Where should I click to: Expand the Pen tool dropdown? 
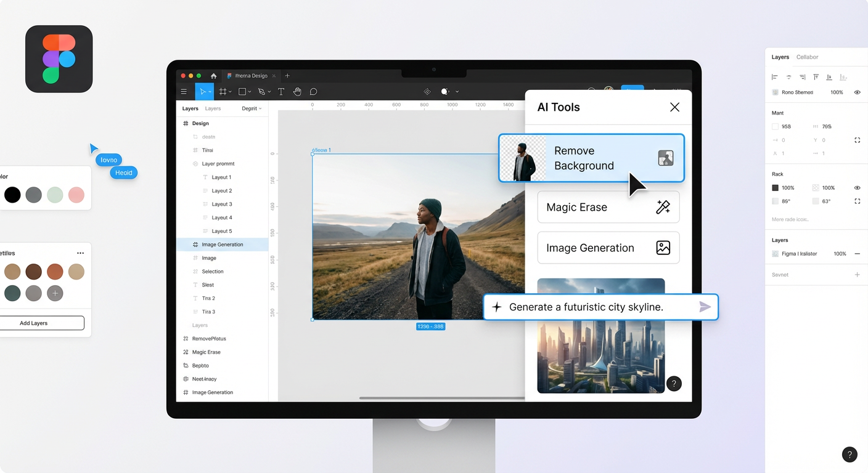coord(269,92)
